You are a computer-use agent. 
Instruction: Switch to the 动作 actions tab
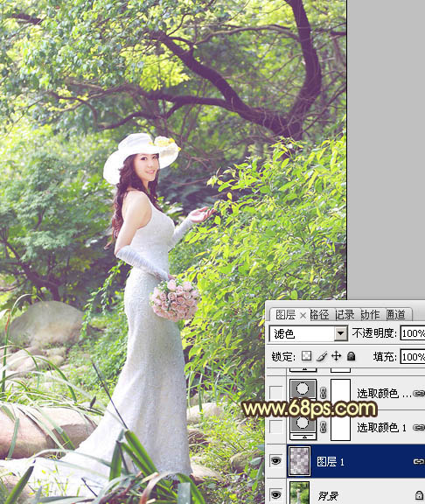point(370,315)
